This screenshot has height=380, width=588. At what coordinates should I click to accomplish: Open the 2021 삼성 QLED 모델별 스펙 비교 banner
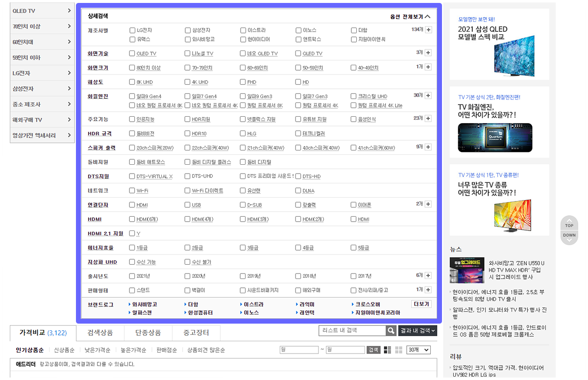click(x=499, y=45)
